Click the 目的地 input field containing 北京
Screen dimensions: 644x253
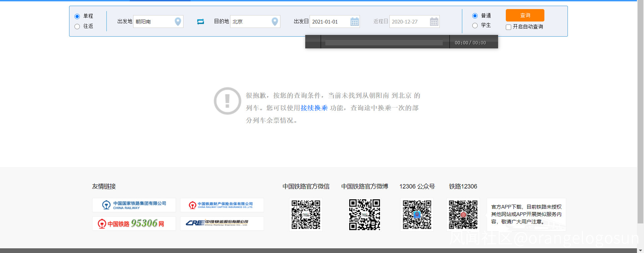click(x=250, y=22)
